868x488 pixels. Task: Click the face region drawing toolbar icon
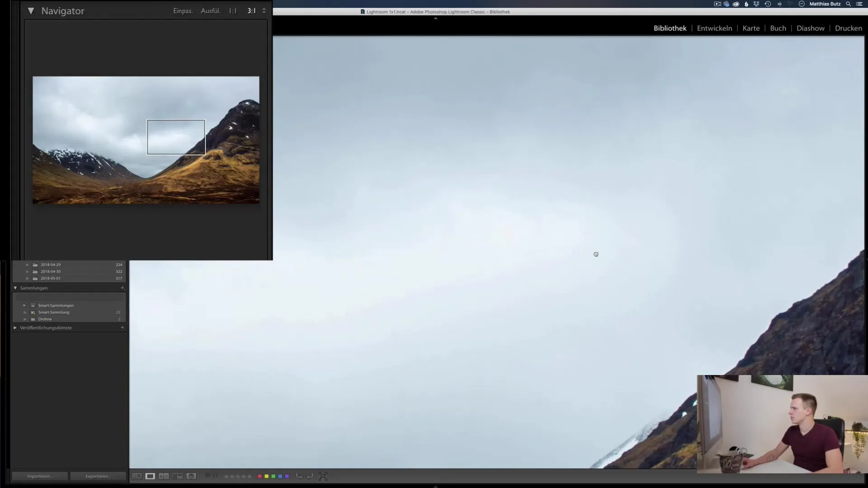pos(323,476)
